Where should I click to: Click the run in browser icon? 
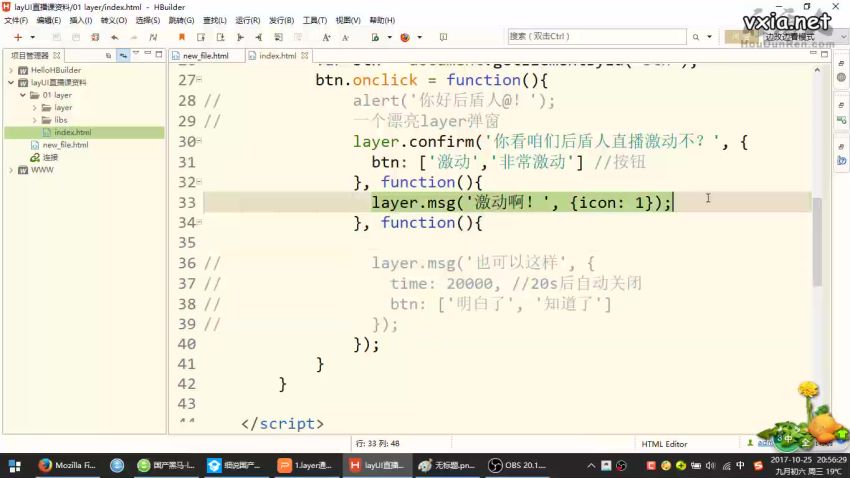click(375, 37)
